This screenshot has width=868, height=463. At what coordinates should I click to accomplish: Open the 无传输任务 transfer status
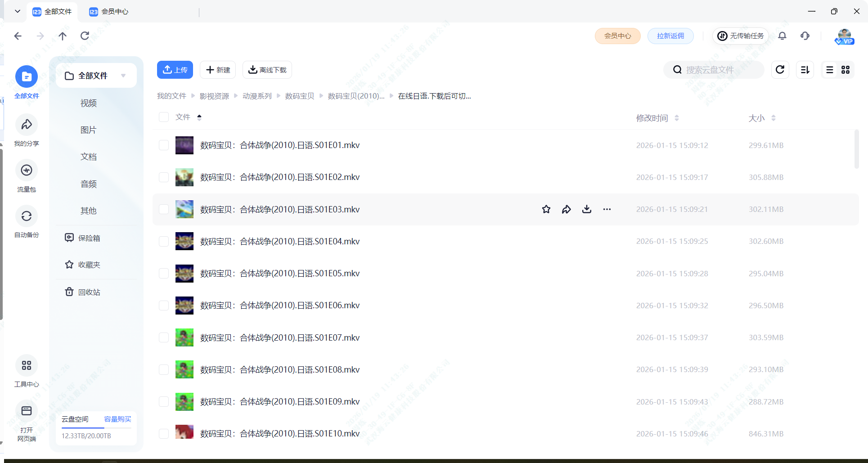click(740, 36)
